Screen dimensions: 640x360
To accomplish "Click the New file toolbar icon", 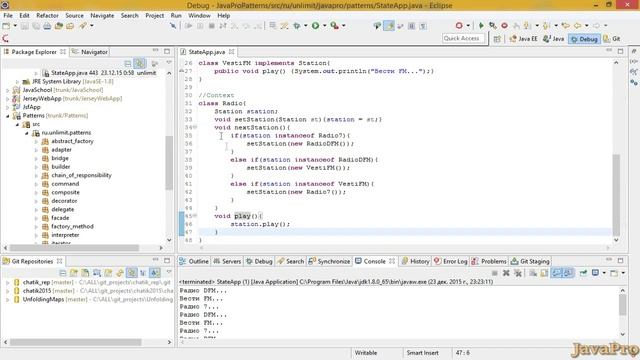I will pos(6,26).
